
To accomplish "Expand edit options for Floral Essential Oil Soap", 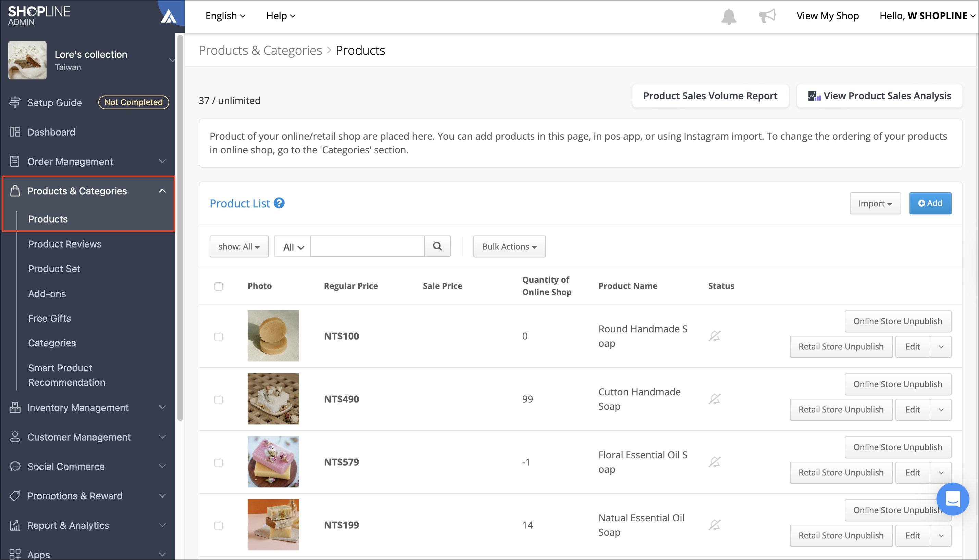I will [x=941, y=473].
